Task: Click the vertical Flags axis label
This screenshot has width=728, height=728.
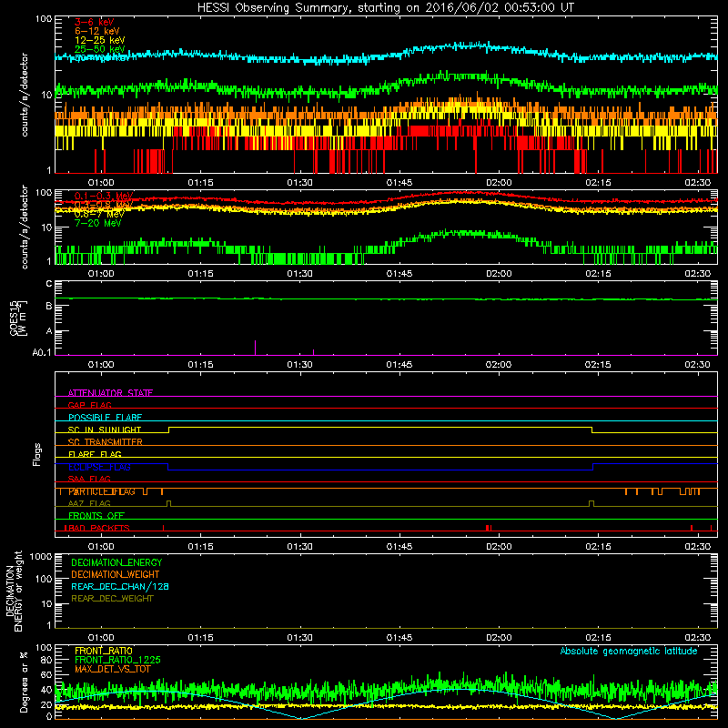Action: tap(36, 454)
